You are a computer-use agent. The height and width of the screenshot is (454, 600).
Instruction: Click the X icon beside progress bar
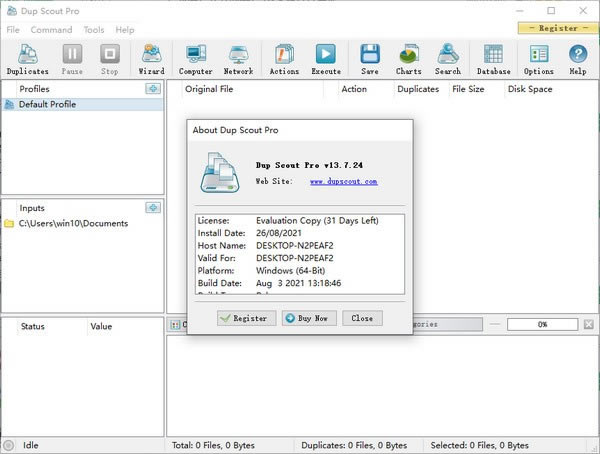(589, 325)
